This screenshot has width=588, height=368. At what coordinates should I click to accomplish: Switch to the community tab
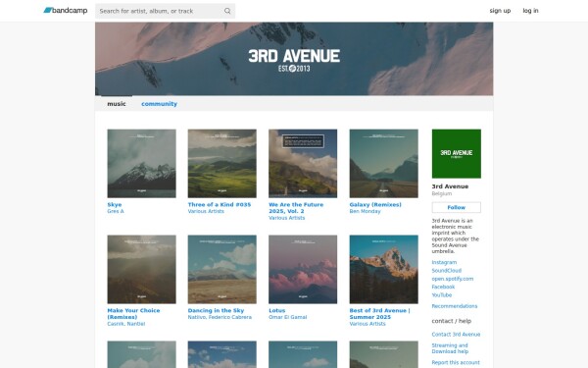tap(159, 104)
